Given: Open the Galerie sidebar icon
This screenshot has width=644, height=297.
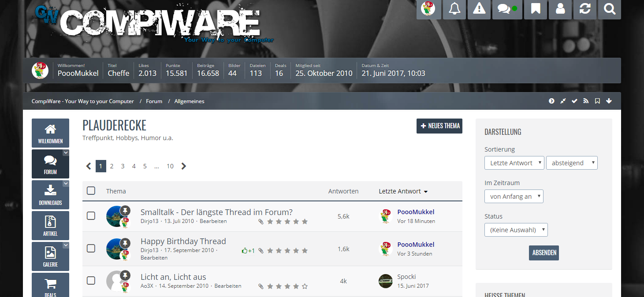Looking at the screenshot, I should [x=50, y=256].
